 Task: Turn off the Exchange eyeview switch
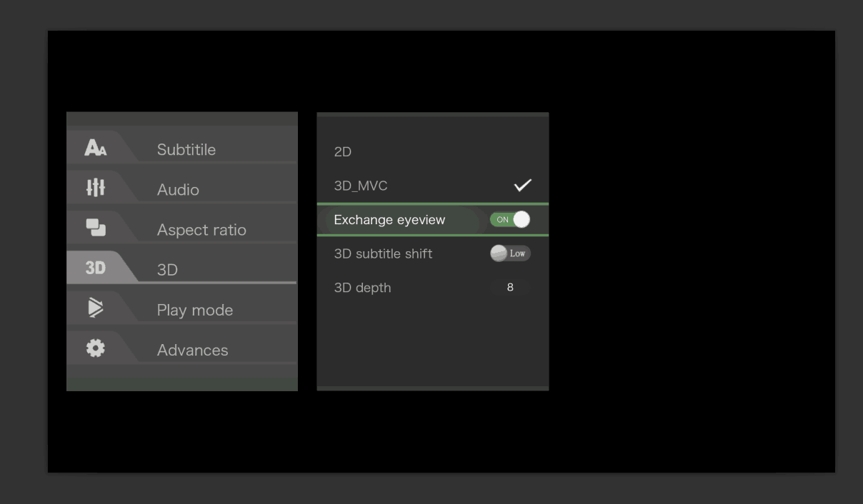point(510,220)
